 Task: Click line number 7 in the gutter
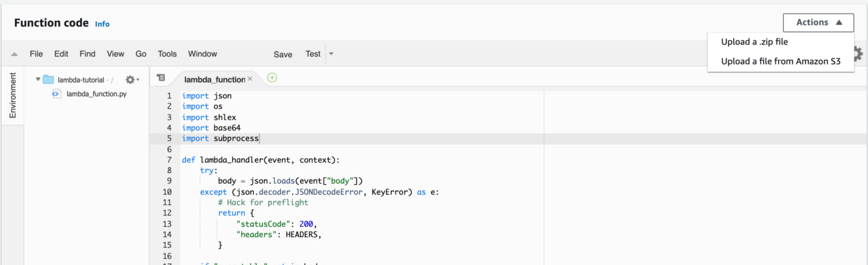(x=169, y=159)
